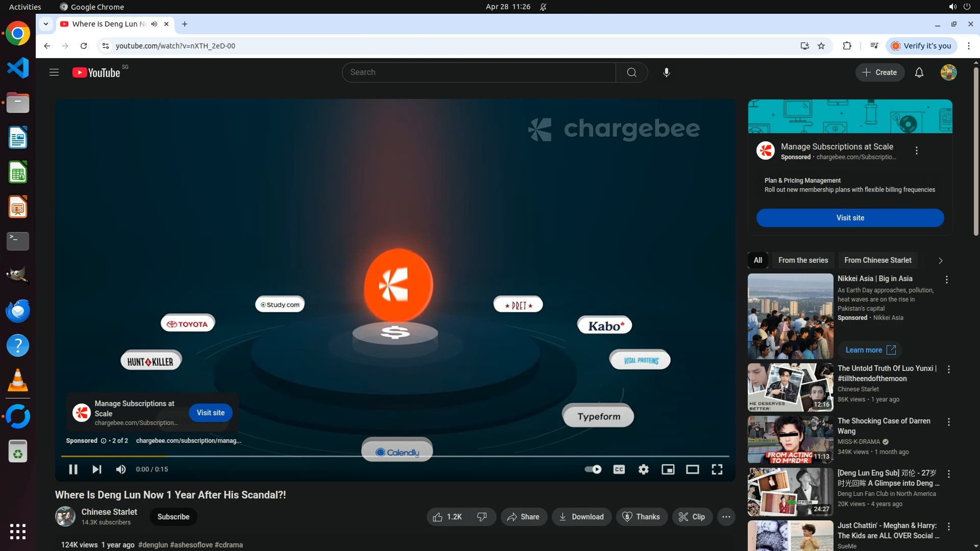Open video player settings gear

tap(643, 469)
